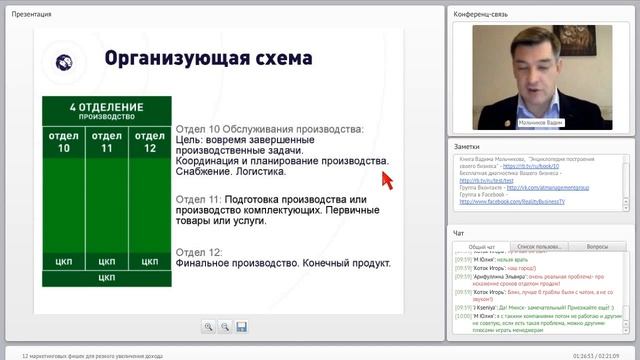The width and height of the screenshot is (640, 360).
Task: Open the vk.com group link in notes
Action: pos(548,188)
